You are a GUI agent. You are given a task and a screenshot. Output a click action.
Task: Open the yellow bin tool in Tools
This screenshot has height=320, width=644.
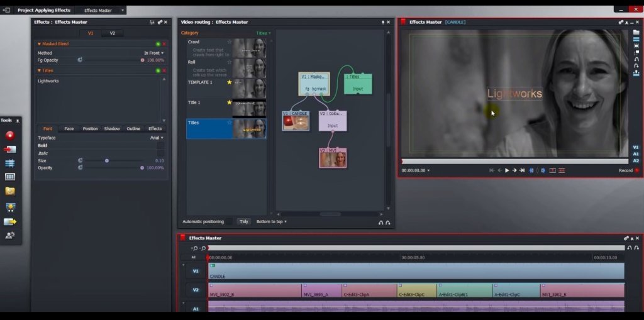pos(10,191)
